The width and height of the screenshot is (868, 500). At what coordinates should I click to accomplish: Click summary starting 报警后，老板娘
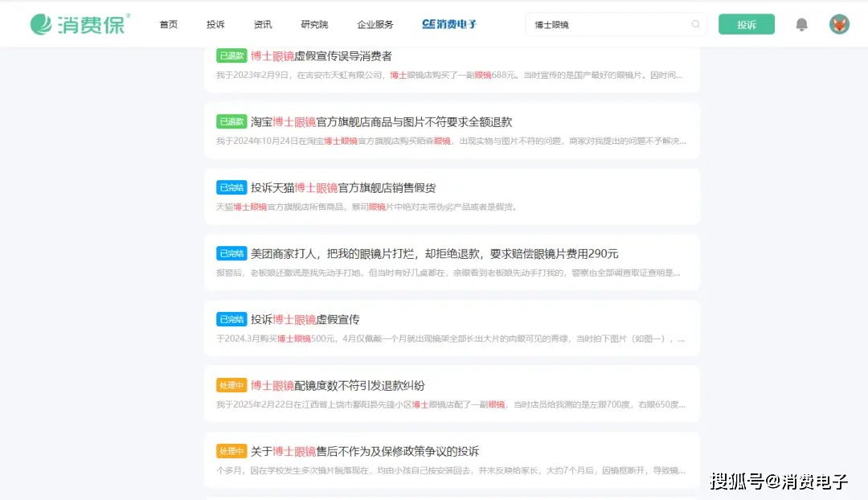coord(448,273)
